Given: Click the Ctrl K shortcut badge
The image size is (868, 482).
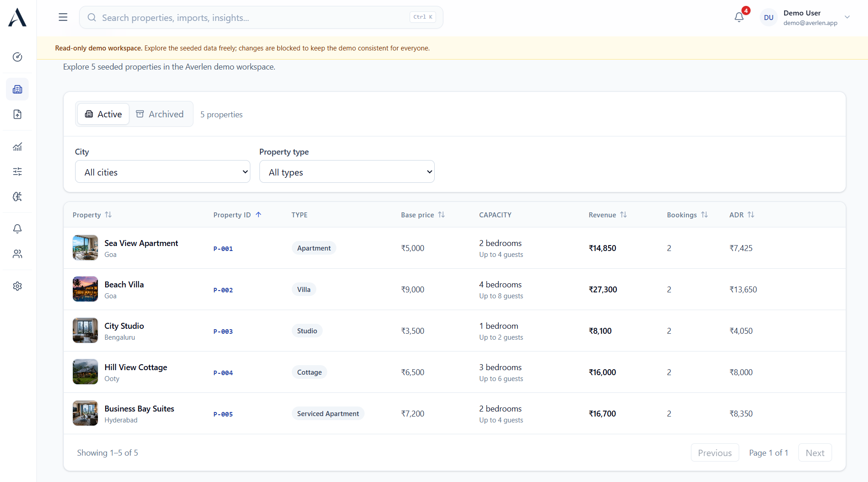Looking at the screenshot, I should [x=423, y=17].
